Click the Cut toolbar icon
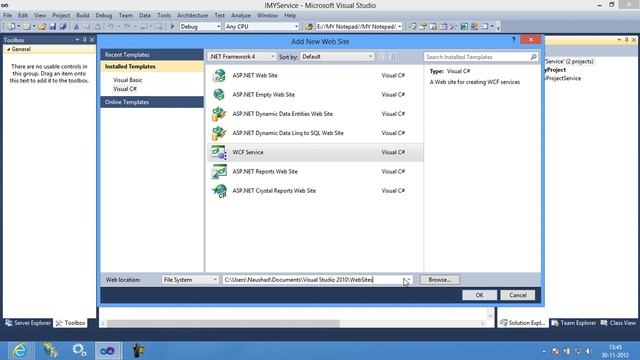The image size is (640, 360). pos(76,27)
